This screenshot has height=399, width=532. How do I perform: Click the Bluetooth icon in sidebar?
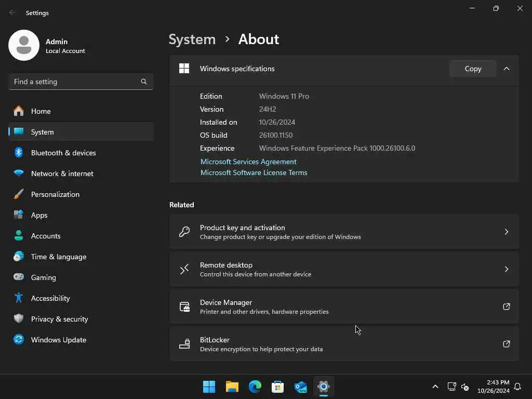(19, 152)
